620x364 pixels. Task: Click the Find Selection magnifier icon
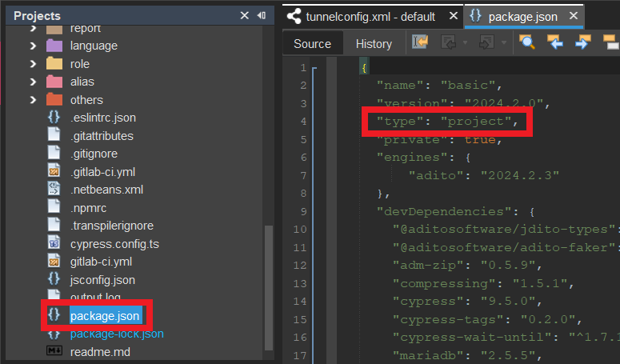pos(527,42)
